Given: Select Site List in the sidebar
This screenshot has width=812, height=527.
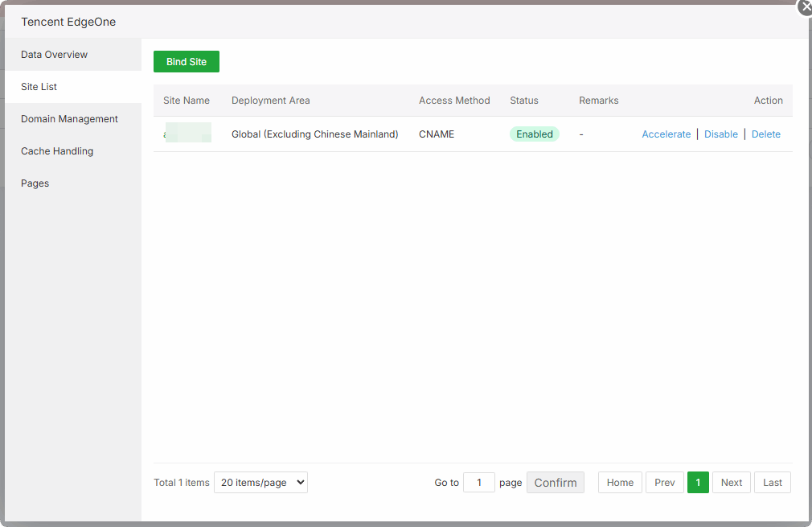Looking at the screenshot, I should [x=39, y=87].
